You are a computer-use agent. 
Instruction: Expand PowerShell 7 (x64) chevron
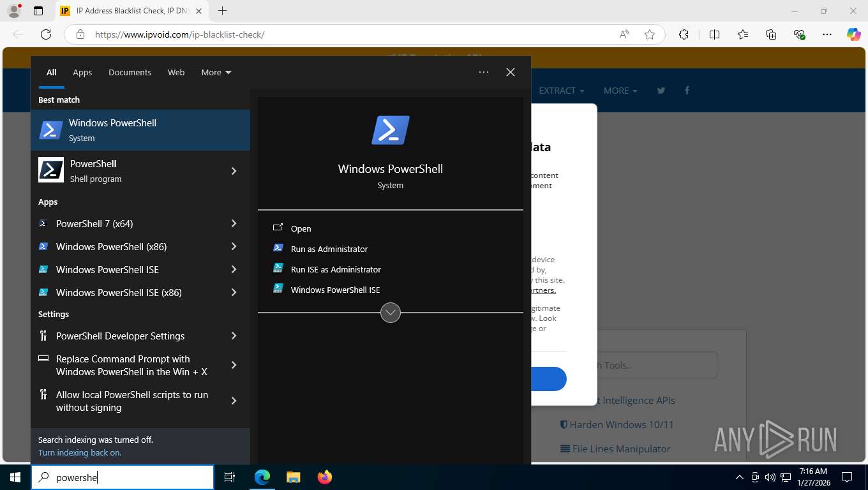tap(234, 223)
